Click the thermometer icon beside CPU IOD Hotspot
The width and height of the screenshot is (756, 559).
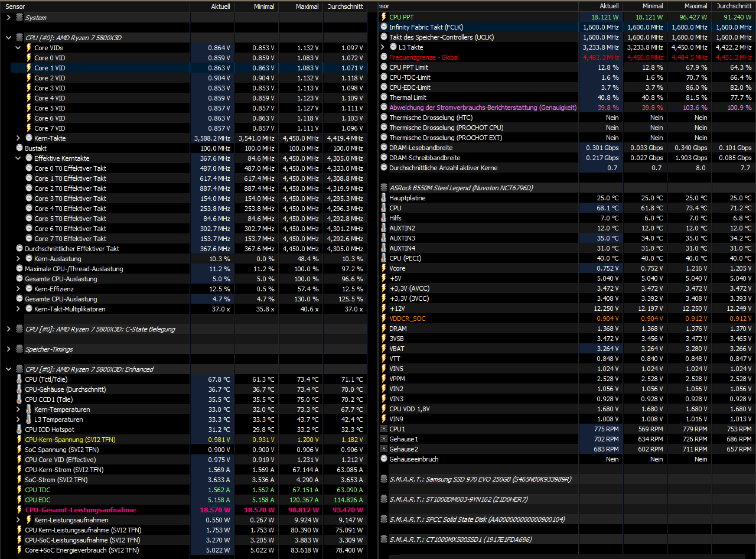click(19, 430)
